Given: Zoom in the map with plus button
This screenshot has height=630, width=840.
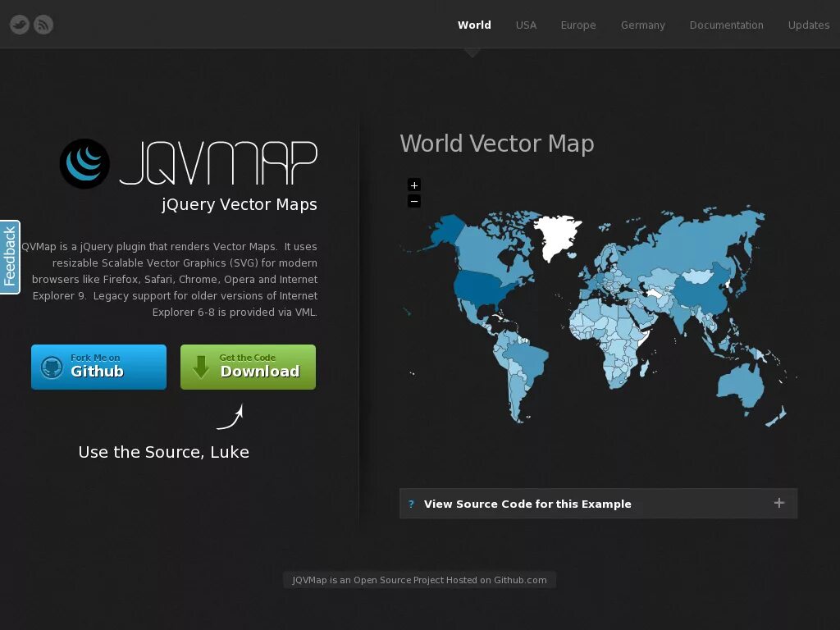Looking at the screenshot, I should click(414, 185).
